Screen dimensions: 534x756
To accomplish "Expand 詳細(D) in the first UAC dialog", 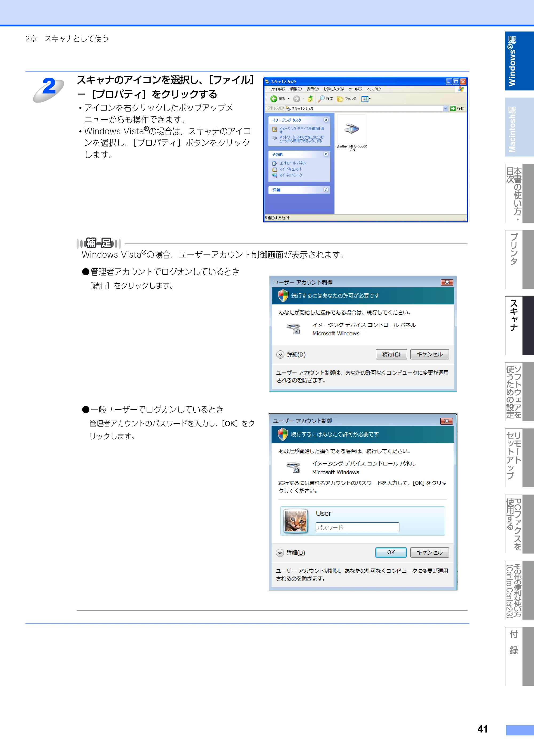I will coord(291,355).
